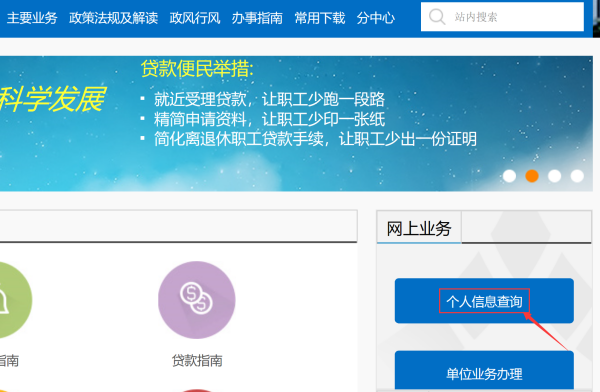Open the 网上业务 tab

coord(419,228)
